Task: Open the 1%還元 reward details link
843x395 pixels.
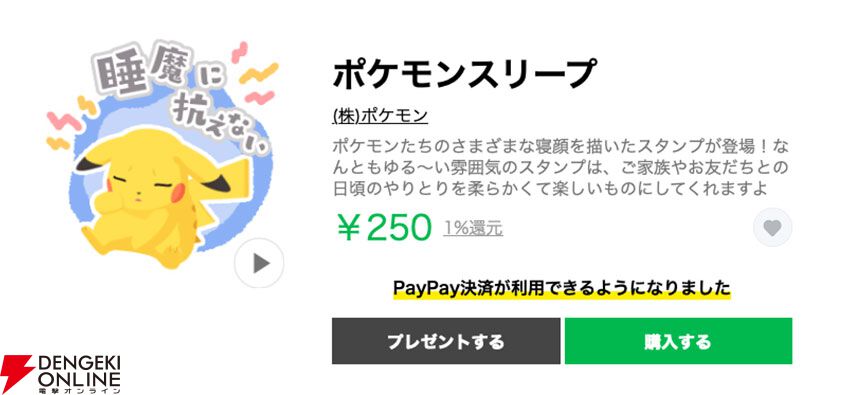Action: pyautogui.click(x=473, y=228)
